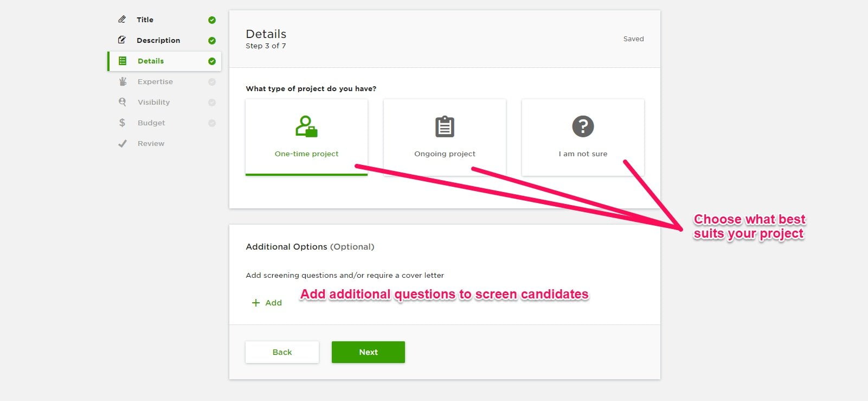Click the edit icon beside Description
Image resolution: width=868 pixels, height=401 pixels.
coord(122,40)
